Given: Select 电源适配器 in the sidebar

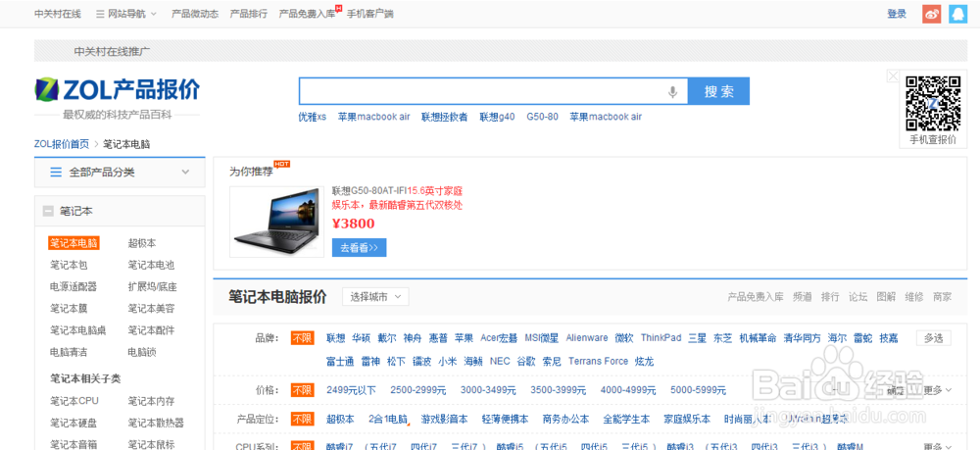Looking at the screenshot, I should tap(73, 287).
